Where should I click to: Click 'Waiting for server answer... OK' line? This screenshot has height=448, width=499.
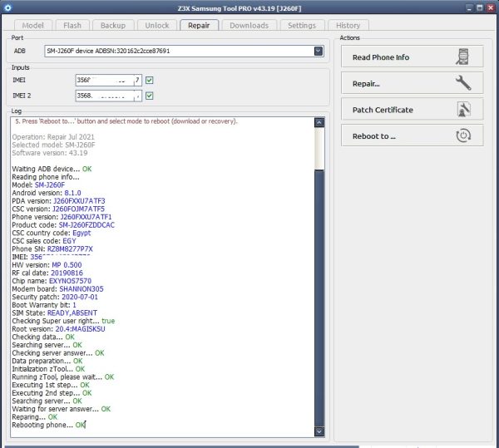coord(61,409)
